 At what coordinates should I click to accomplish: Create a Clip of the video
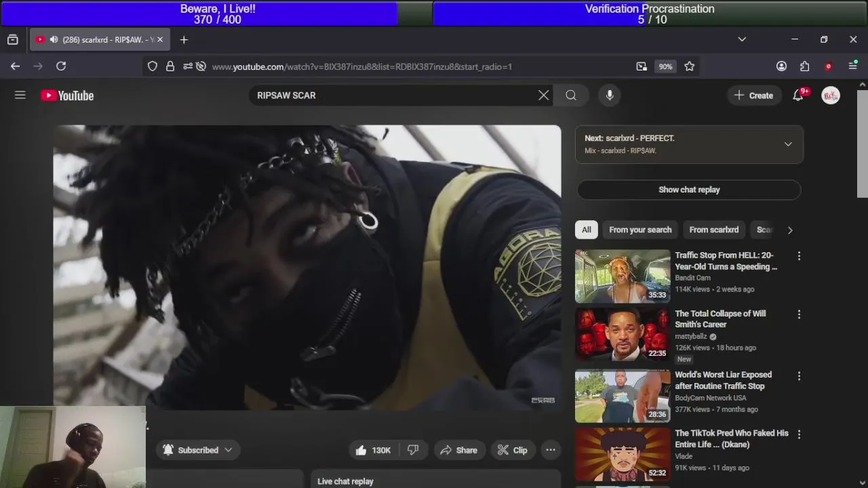[x=513, y=450]
